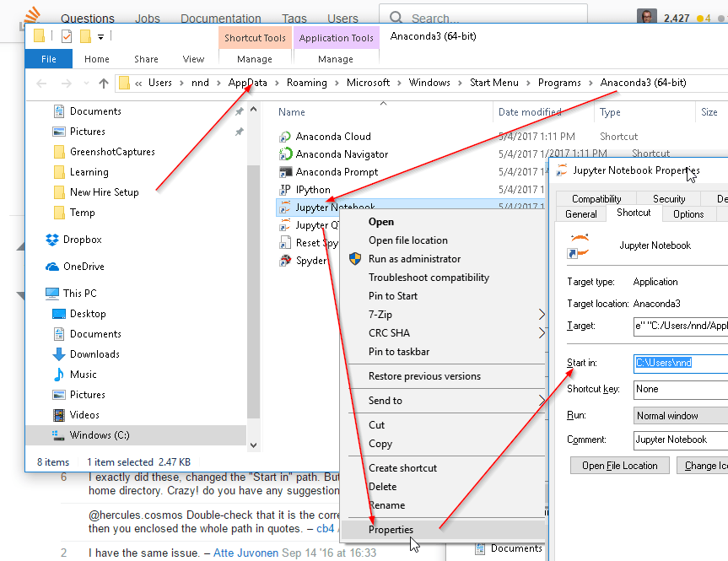
Task: Switch to Compatibility tab in Properties
Action: coord(596,199)
